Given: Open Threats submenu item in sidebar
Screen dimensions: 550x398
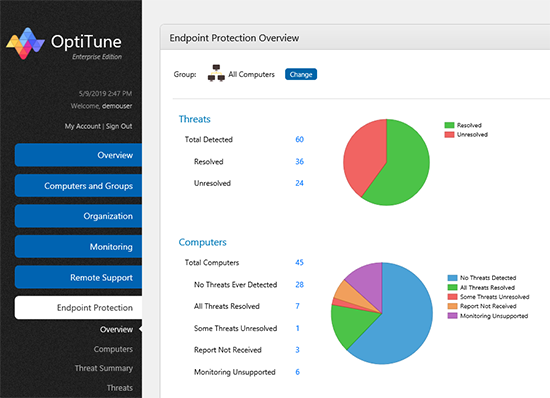Looking at the screenshot, I should (120, 388).
